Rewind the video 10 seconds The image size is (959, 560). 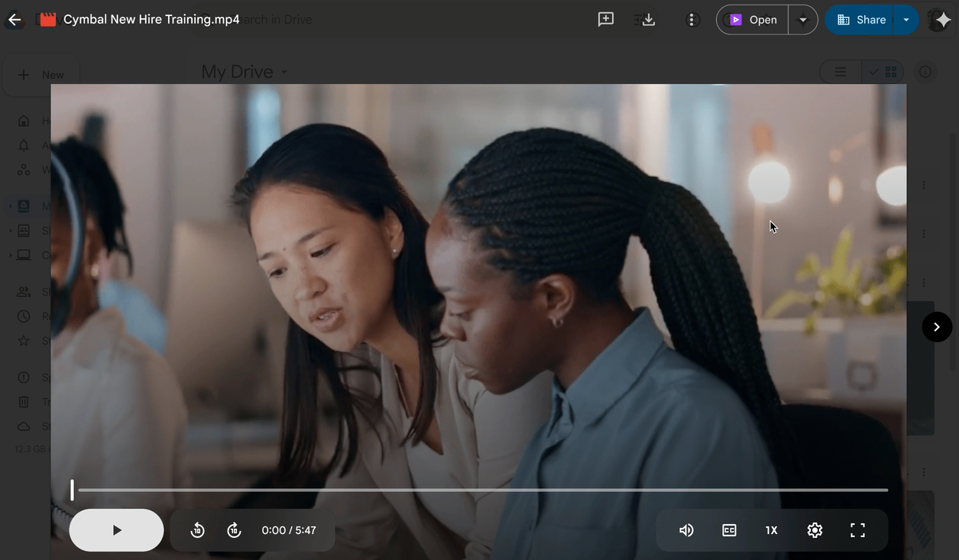197,530
